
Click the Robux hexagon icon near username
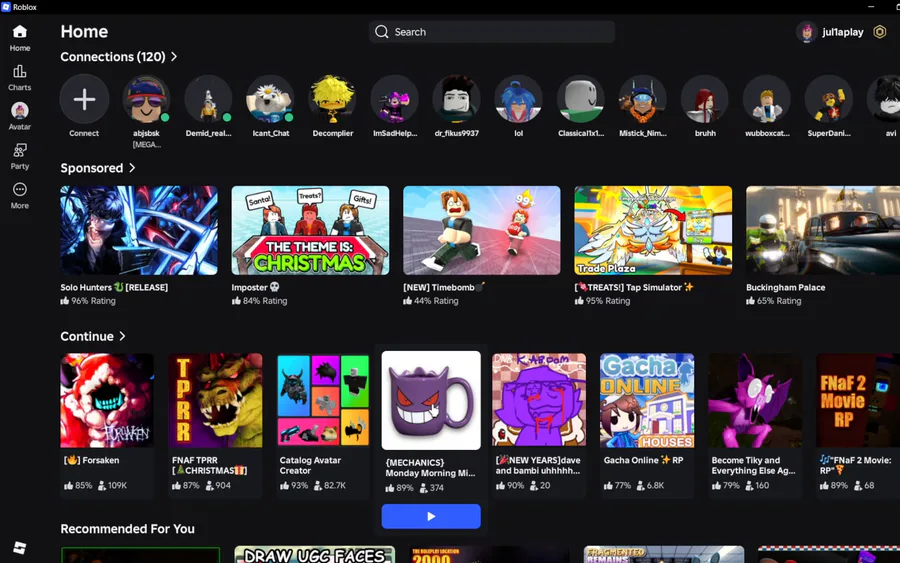click(x=879, y=32)
